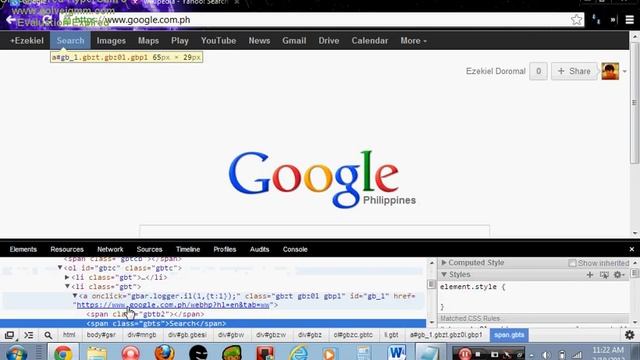Click the address bar URL field
Image resolution: width=640 pixels, height=360 pixels.
click(x=318, y=20)
